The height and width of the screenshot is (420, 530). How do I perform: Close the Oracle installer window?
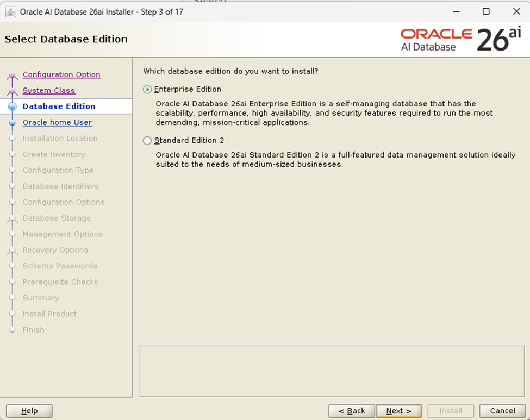click(516, 11)
